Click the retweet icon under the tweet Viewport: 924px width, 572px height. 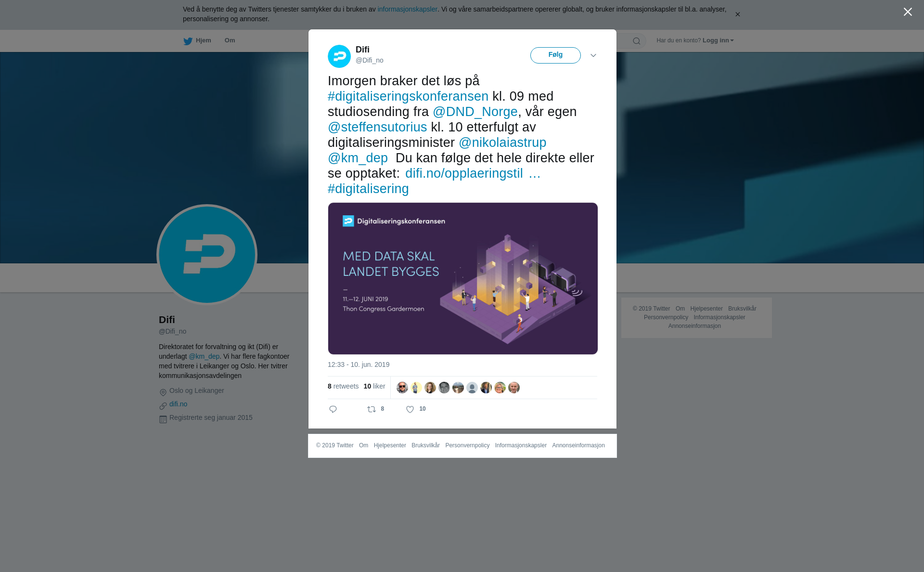[x=372, y=409]
